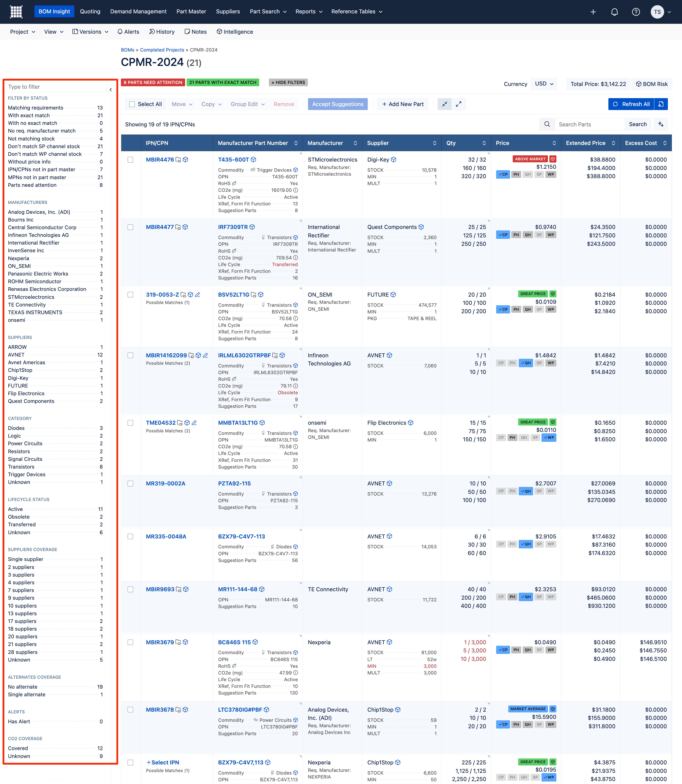The height and width of the screenshot is (784, 682).
Task: Click the cube icon next to MR111-144-68
Action: point(262,589)
